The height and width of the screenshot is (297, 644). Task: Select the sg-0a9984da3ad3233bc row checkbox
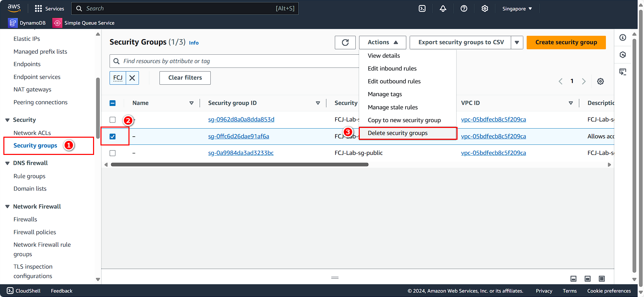coord(113,153)
